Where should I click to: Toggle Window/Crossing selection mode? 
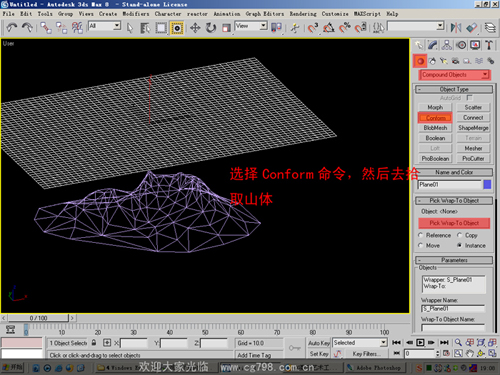177,28
